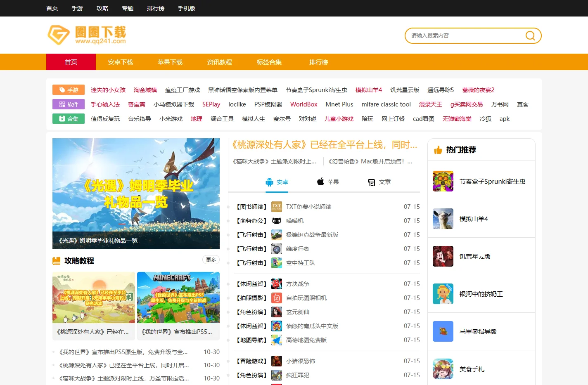The height and width of the screenshot is (385, 588).
Task: Click 马里奥指导版 icon in 热门推荐
Action: (443, 331)
